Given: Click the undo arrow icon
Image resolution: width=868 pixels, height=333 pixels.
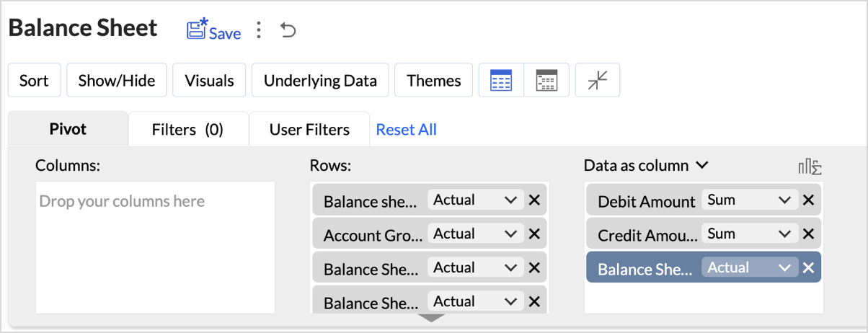Looking at the screenshot, I should coord(288,30).
